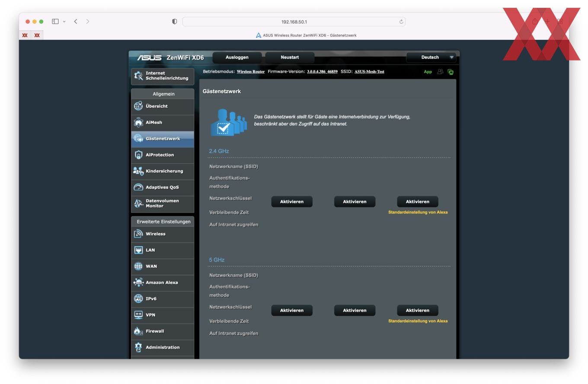Open the Übersicht network map page
The width and height of the screenshot is (588, 384).
click(163, 106)
